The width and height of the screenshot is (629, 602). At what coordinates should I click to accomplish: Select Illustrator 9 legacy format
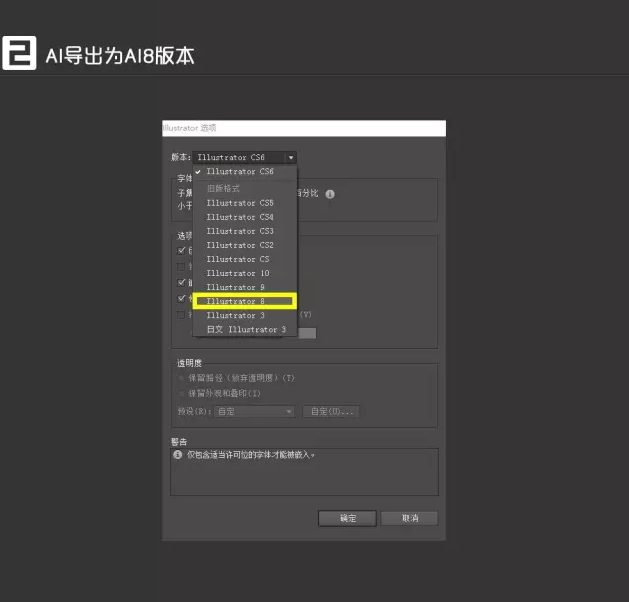click(x=245, y=287)
